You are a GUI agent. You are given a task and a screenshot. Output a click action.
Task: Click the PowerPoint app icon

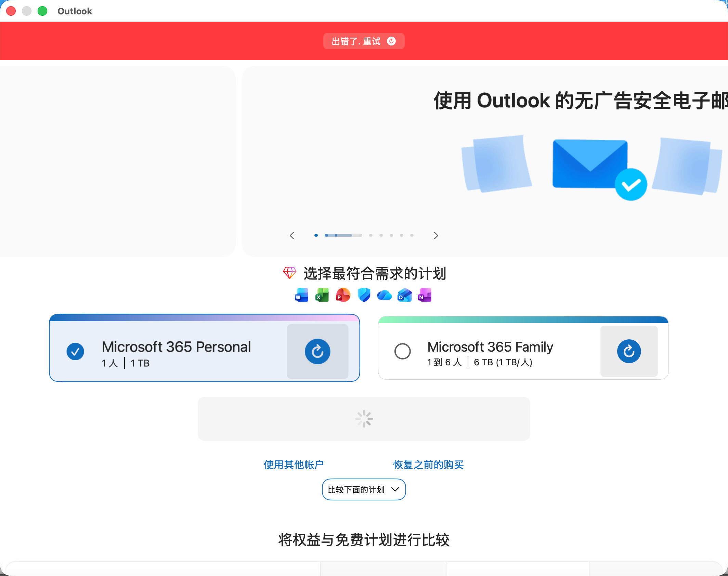(x=343, y=295)
